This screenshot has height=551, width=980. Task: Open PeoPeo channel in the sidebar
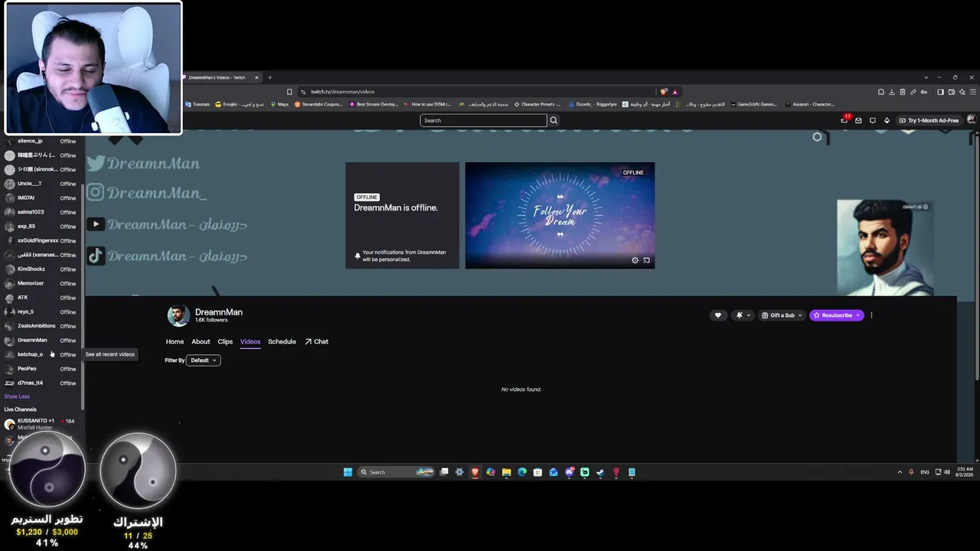(x=41, y=369)
